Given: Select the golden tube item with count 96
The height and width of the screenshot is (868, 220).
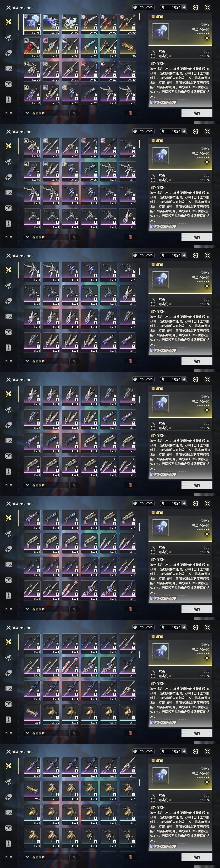Looking at the screenshot, I should [x=128, y=48].
